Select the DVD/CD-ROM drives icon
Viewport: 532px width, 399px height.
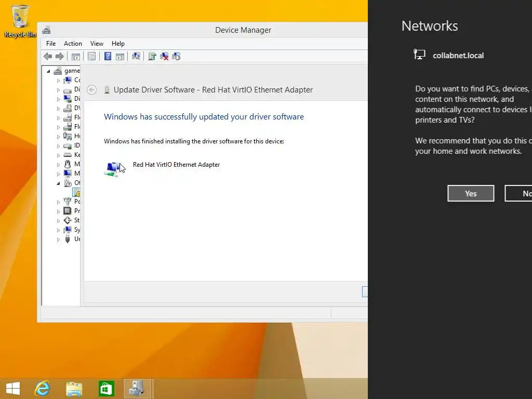coord(68,108)
